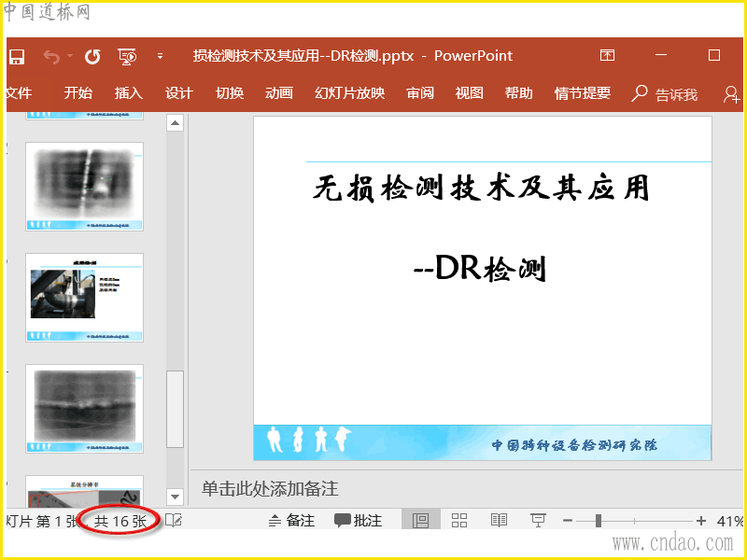Switch to Slide Sorter view icon
747x560 pixels.
[x=459, y=520]
